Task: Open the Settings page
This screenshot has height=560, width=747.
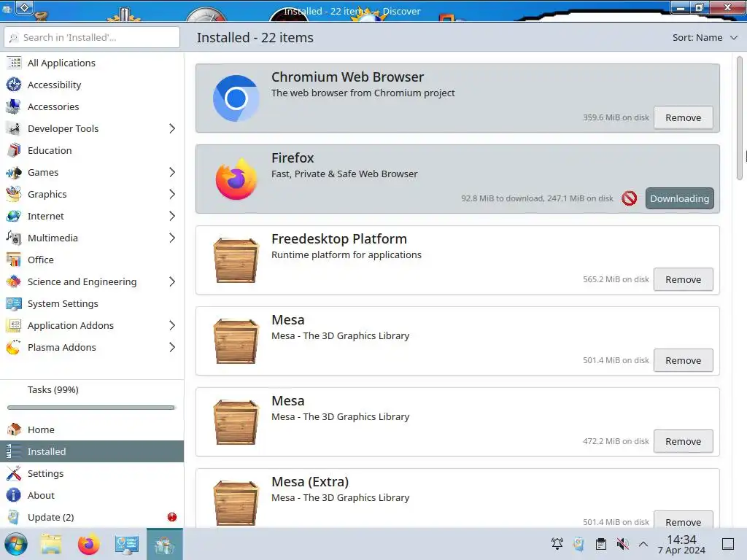Action: [x=92, y=473]
